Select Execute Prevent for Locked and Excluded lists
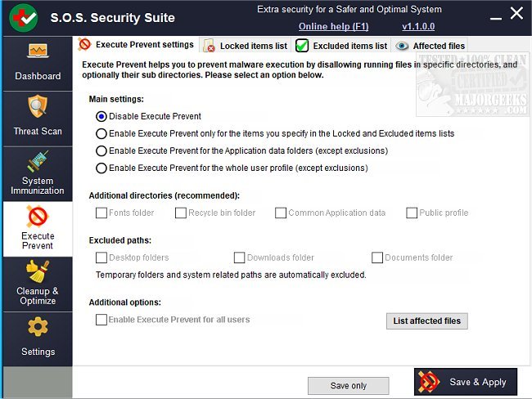Screen dimensions: 532x399 (101, 133)
